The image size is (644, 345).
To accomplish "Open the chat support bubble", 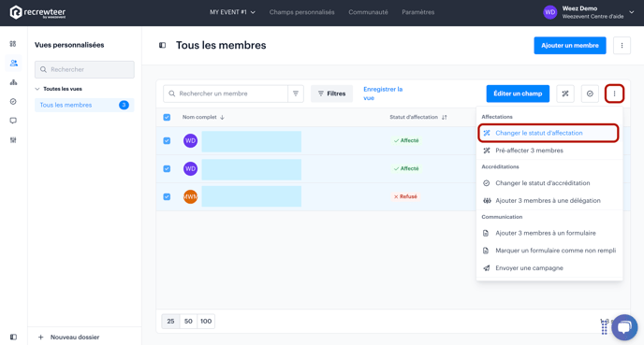I will click(x=624, y=327).
